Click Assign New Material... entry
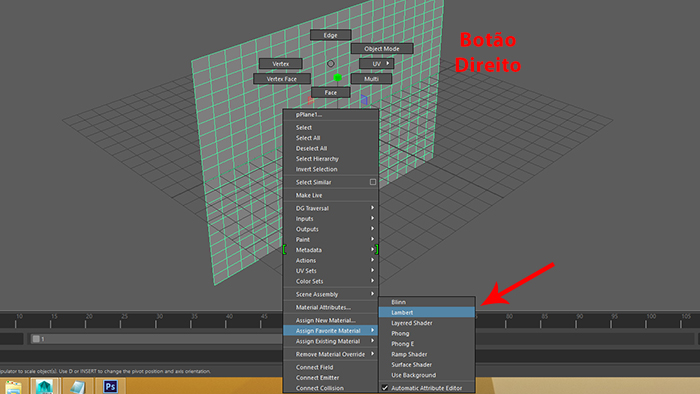This screenshot has width=700, height=394. point(331,320)
